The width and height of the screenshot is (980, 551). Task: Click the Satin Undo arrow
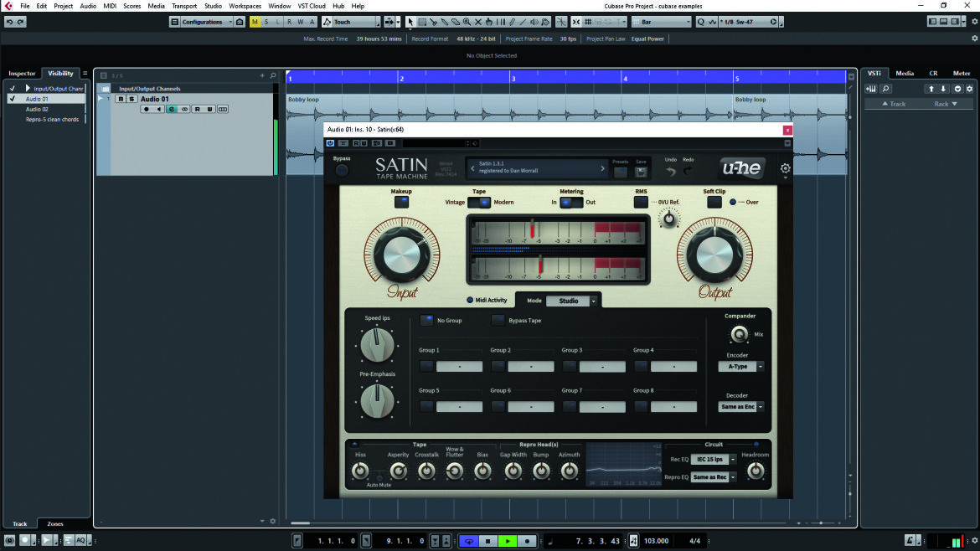coord(671,171)
